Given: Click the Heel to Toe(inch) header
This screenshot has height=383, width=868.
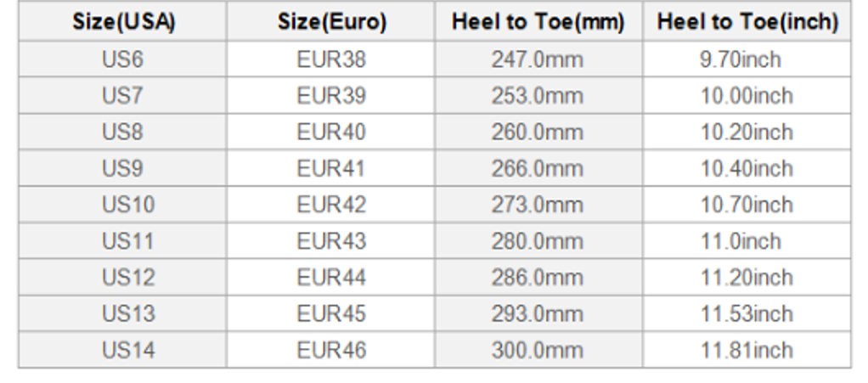Looking at the screenshot, I should (747, 22).
